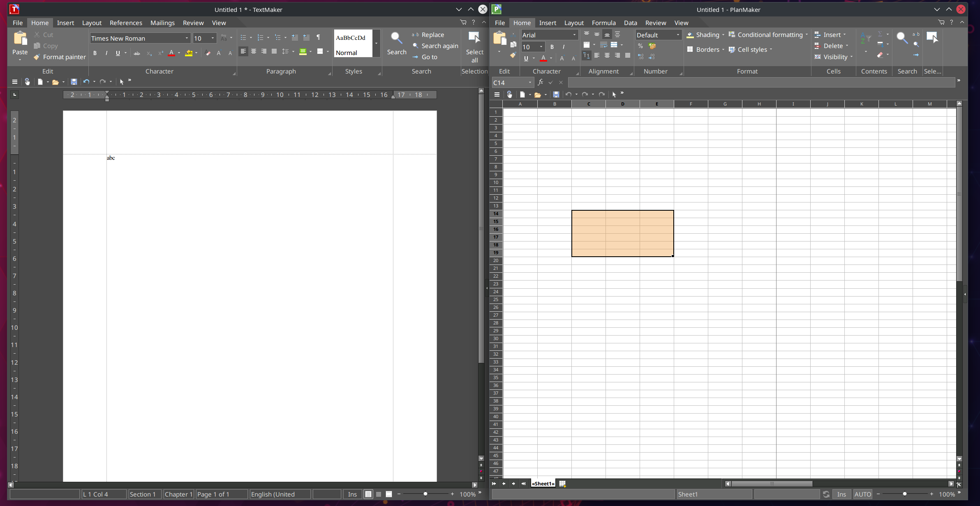Toggle subscript in TextMaker
Image resolution: width=980 pixels, height=506 pixels.
click(149, 53)
